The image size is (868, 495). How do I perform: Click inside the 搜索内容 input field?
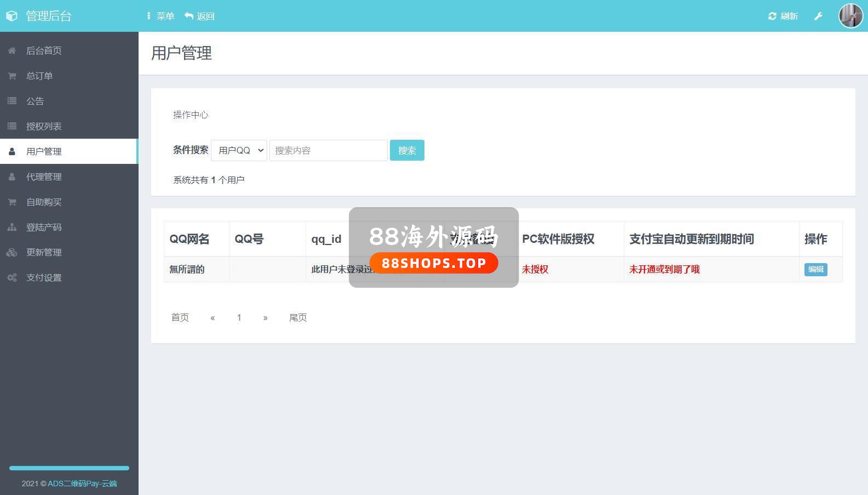328,150
